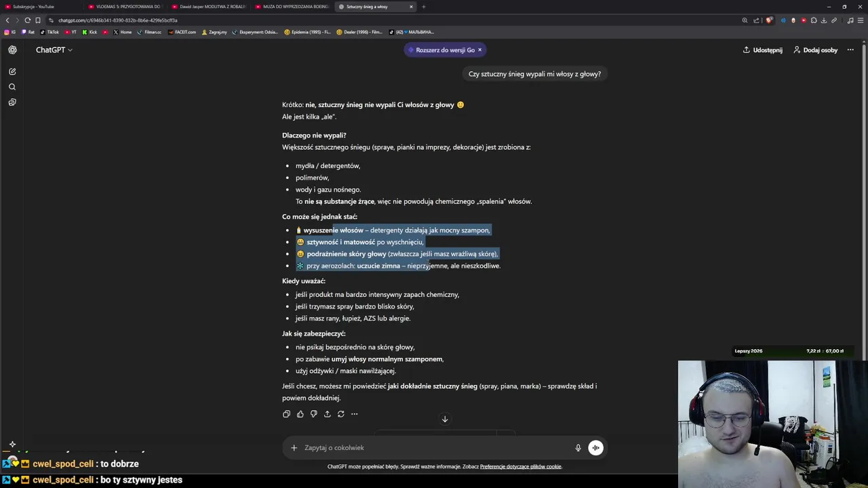
Task: Switch to 'Dawid Jasper MODLITWA' tab
Action: 209,7
